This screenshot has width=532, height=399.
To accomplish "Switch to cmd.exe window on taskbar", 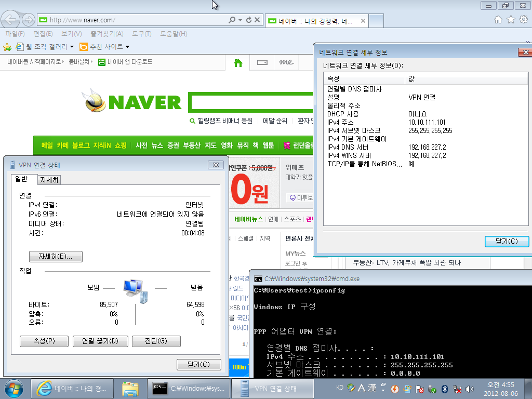I will coord(189,389).
